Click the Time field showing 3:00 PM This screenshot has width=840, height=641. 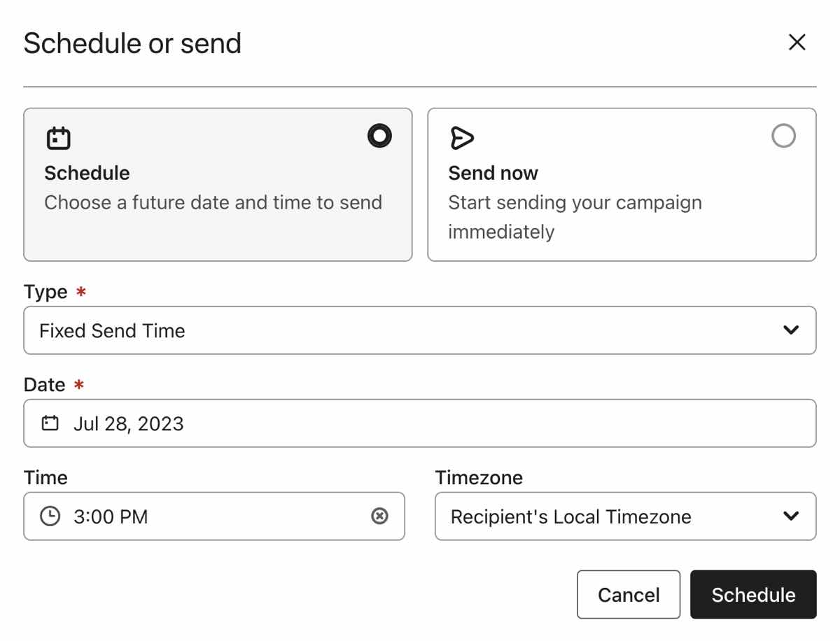pos(210,516)
